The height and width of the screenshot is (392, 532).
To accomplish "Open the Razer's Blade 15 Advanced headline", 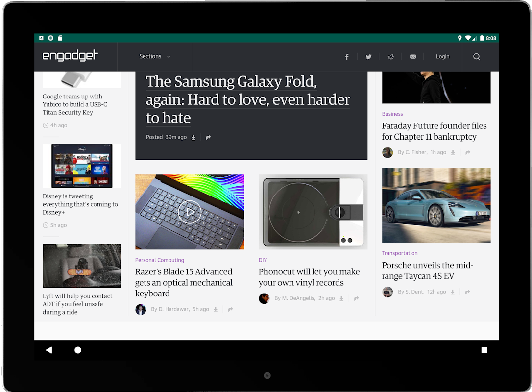I will pos(184,282).
